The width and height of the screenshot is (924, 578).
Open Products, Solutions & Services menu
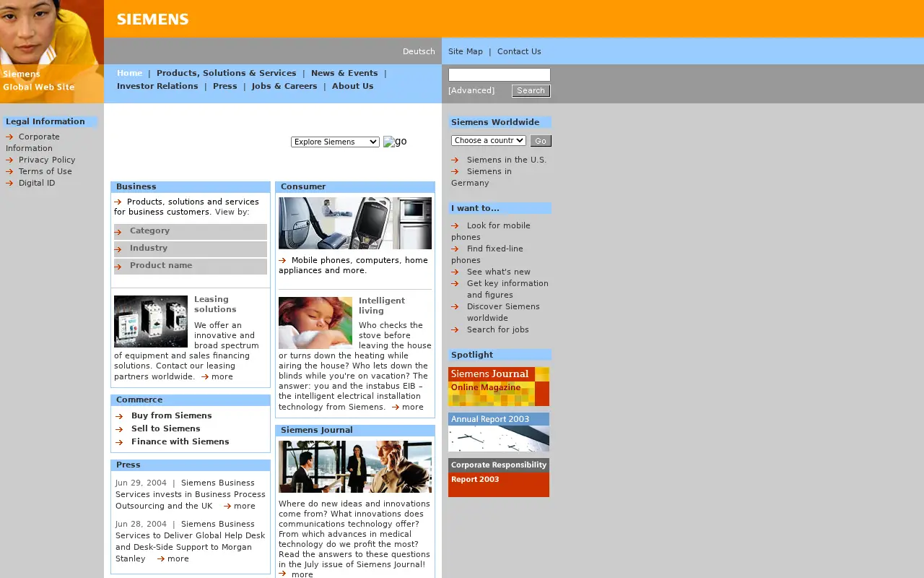click(227, 73)
